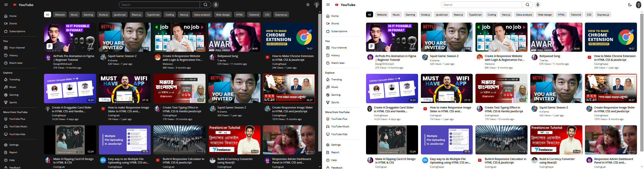Image resolution: width=644 pixels, height=169 pixels.
Task: Select the JavaScript chip in light window
Action: [442, 15]
